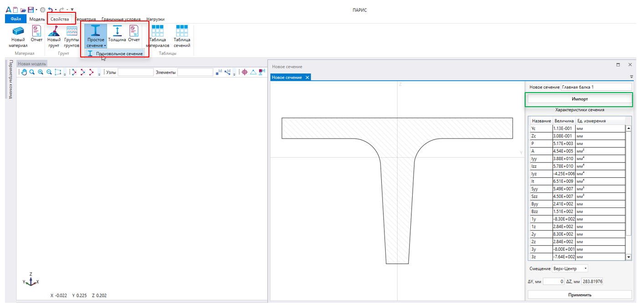The width and height of the screenshot is (644, 306).
Task: Click the Узлы input field
Action: click(136, 72)
